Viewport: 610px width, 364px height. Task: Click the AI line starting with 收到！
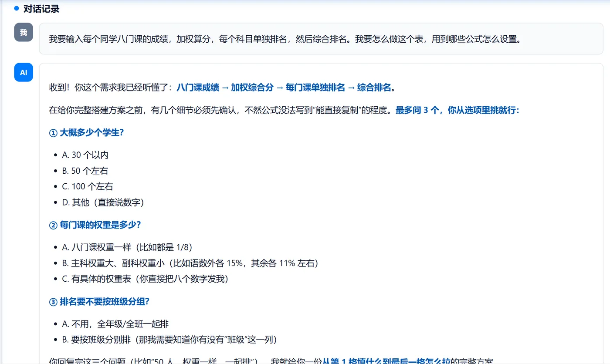coord(222,88)
